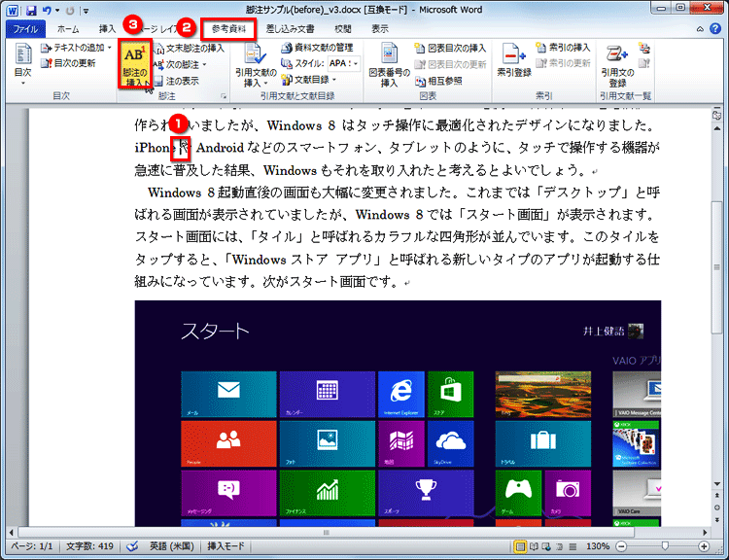
Task: Switch to Draft view button
Action: tap(573, 546)
